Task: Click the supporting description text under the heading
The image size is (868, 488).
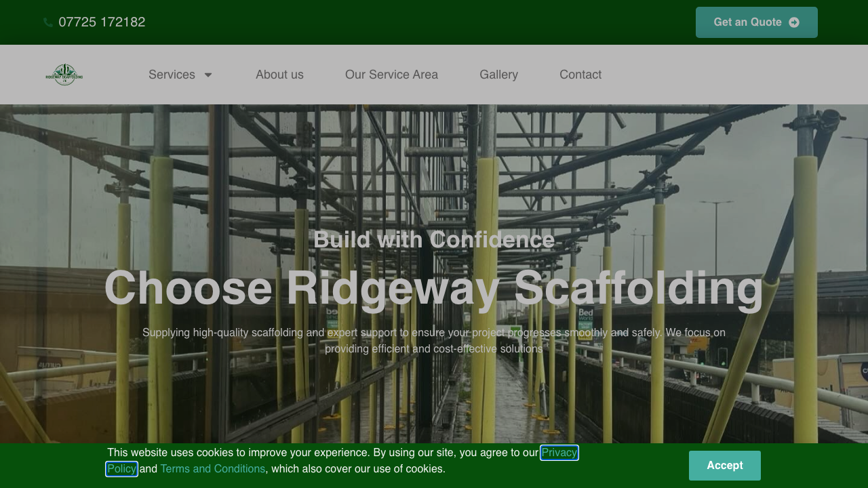Action: point(433,340)
